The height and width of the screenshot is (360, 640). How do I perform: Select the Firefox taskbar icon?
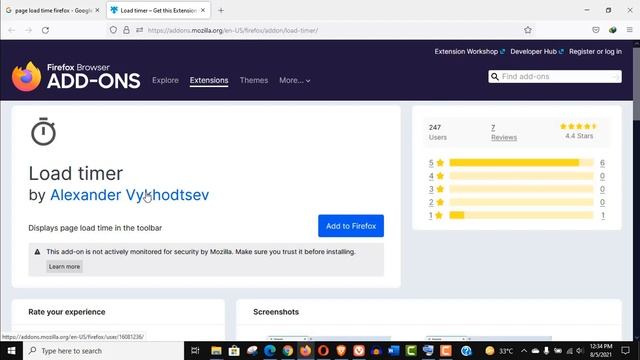coord(305,351)
